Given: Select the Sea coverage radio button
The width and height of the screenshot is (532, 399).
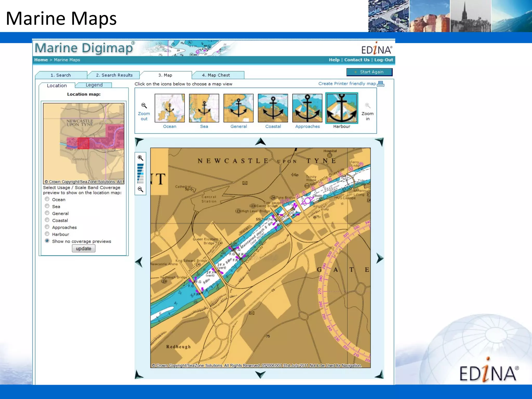Looking at the screenshot, I should [47, 206].
